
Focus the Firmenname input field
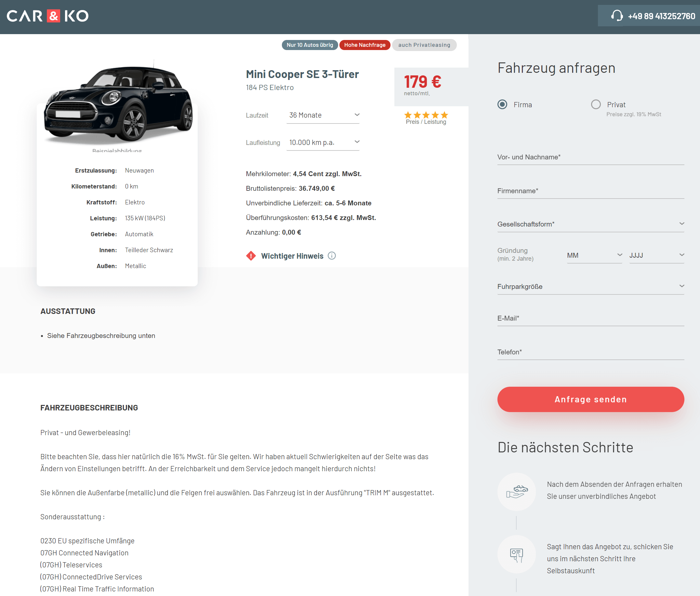point(590,191)
